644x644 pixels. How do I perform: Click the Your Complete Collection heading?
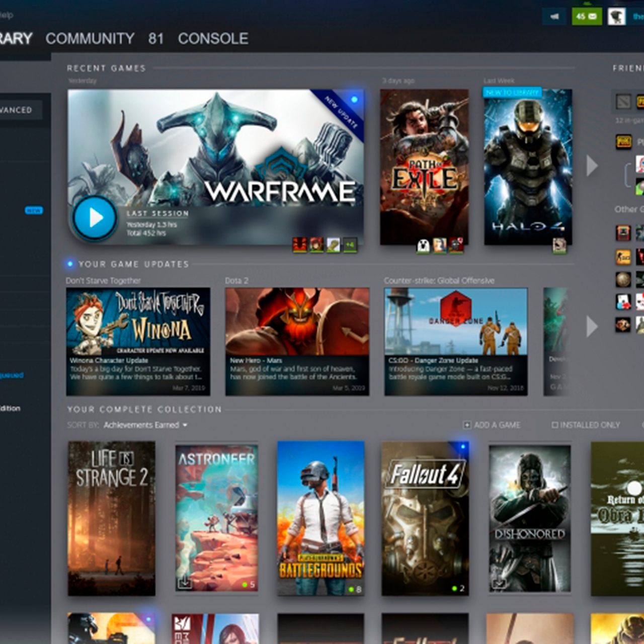[144, 410]
